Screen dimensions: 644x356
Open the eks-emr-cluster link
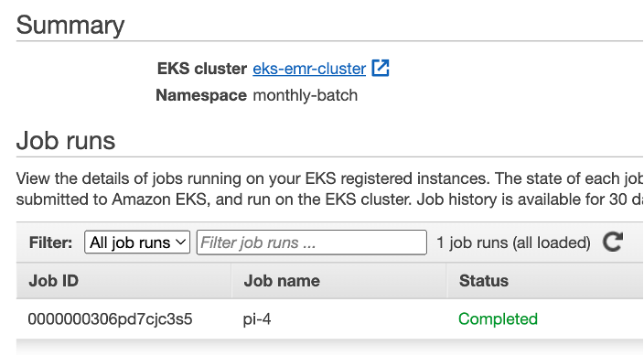coord(309,69)
